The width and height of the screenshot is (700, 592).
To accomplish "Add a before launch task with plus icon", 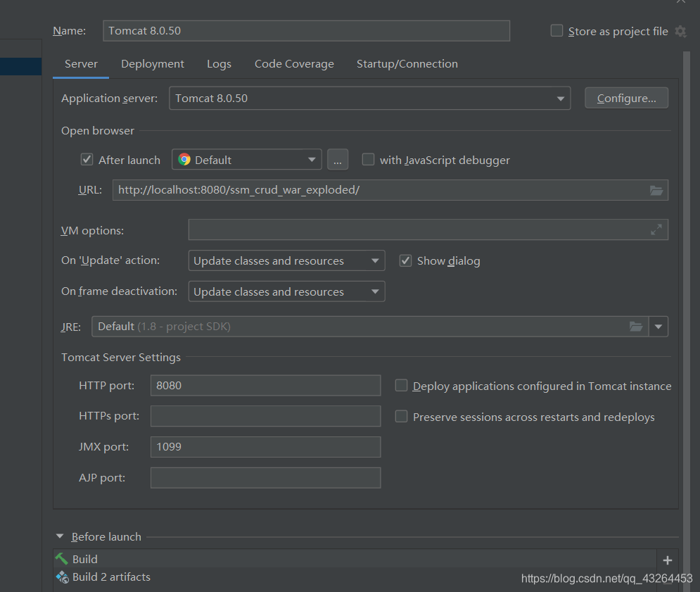I will (x=668, y=560).
